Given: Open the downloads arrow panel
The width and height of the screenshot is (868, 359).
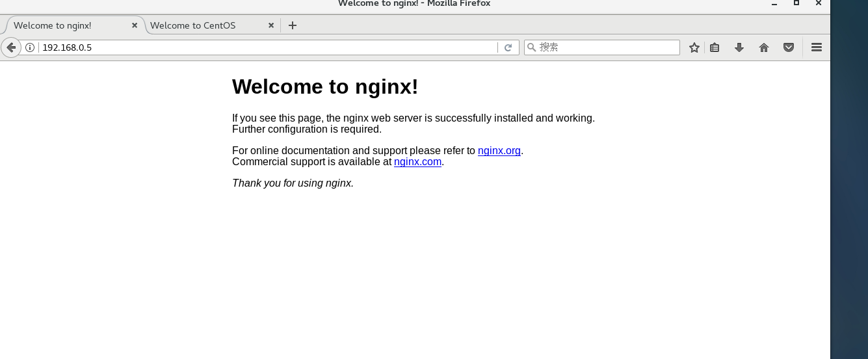Looking at the screenshot, I should (739, 47).
